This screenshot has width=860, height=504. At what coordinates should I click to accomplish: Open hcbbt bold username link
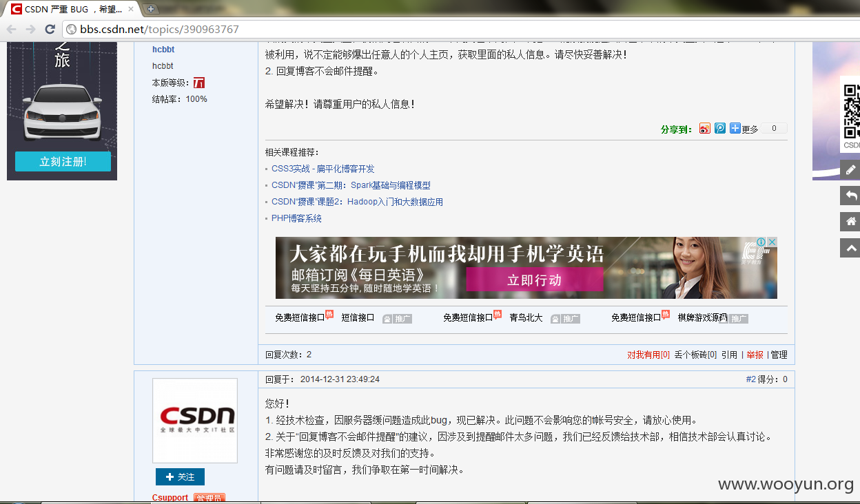pos(163,50)
